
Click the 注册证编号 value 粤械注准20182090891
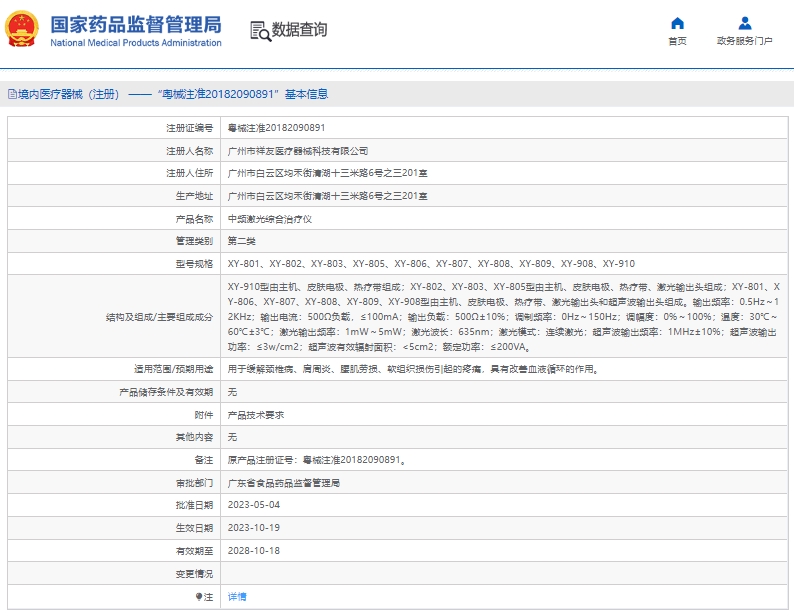pyautogui.click(x=276, y=128)
